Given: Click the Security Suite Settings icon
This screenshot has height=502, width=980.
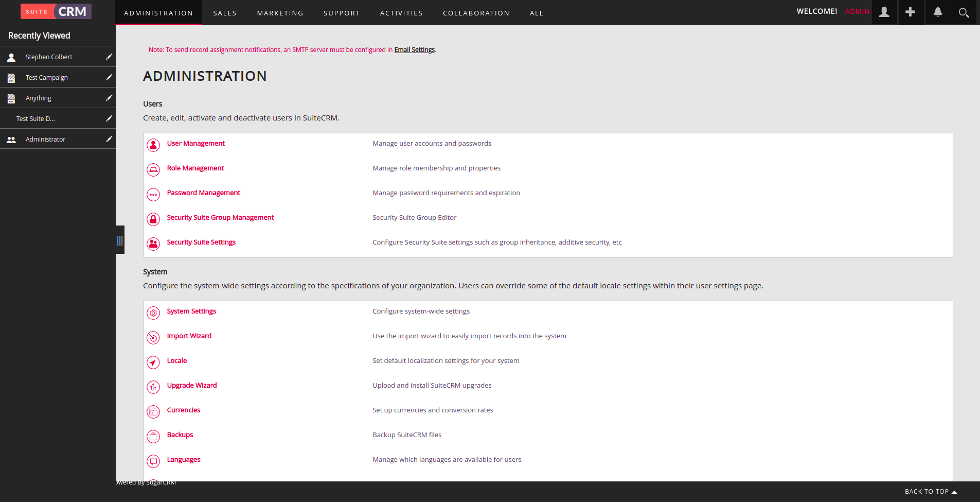Looking at the screenshot, I should point(153,244).
